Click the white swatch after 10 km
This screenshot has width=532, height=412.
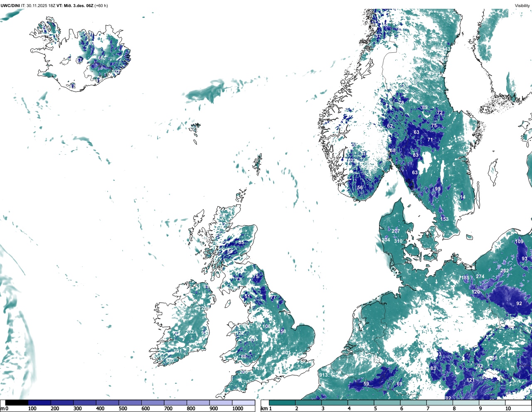(518, 402)
